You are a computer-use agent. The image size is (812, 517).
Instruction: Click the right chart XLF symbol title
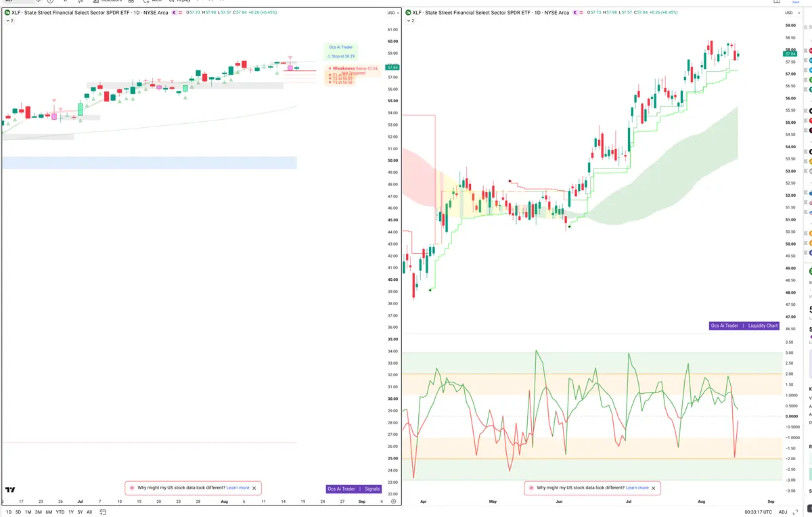491,13
